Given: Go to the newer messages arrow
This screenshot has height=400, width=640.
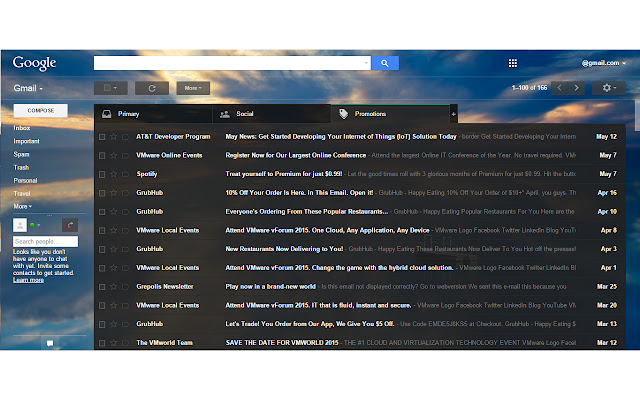Looking at the screenshot, I should pyautogui.click(x=559, y=88).
